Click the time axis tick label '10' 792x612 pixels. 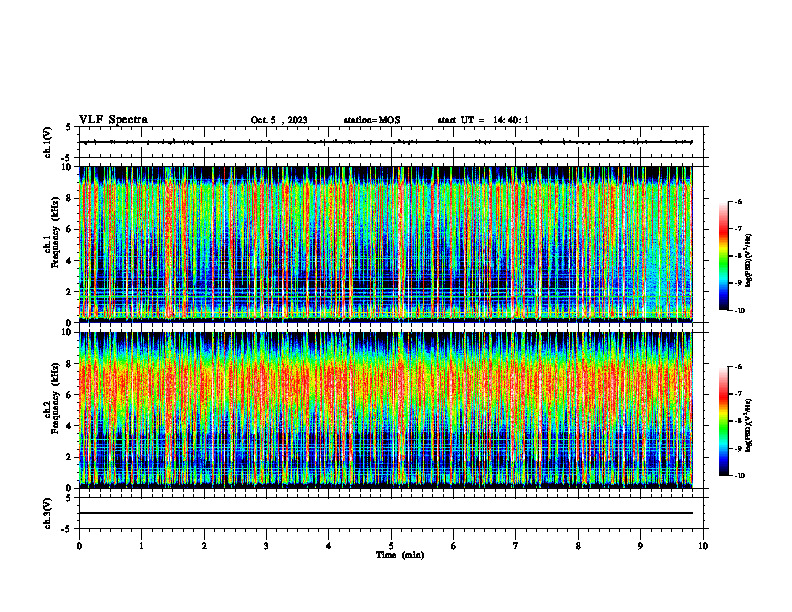click(703, 546)
